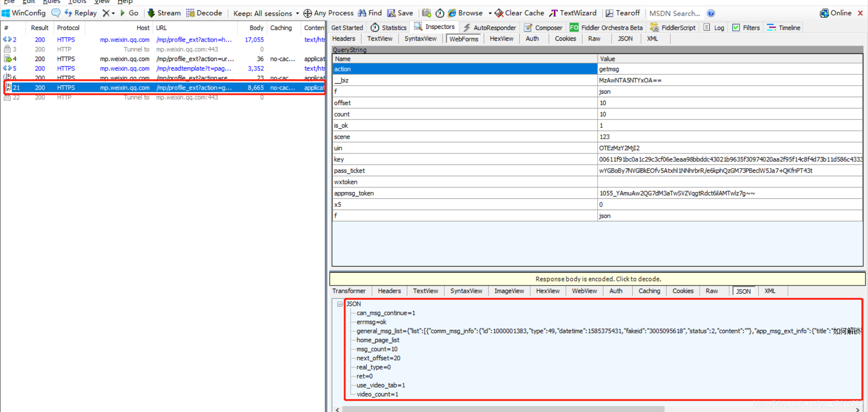Select the appmsg_token value cell

[x=730, y=193]
